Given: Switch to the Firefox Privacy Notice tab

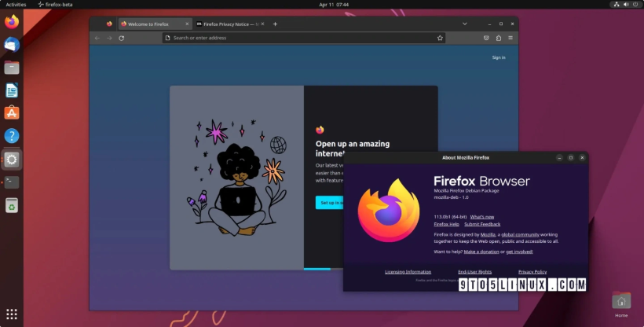Looking at the screenshot, I should click(x=228, y=24).
